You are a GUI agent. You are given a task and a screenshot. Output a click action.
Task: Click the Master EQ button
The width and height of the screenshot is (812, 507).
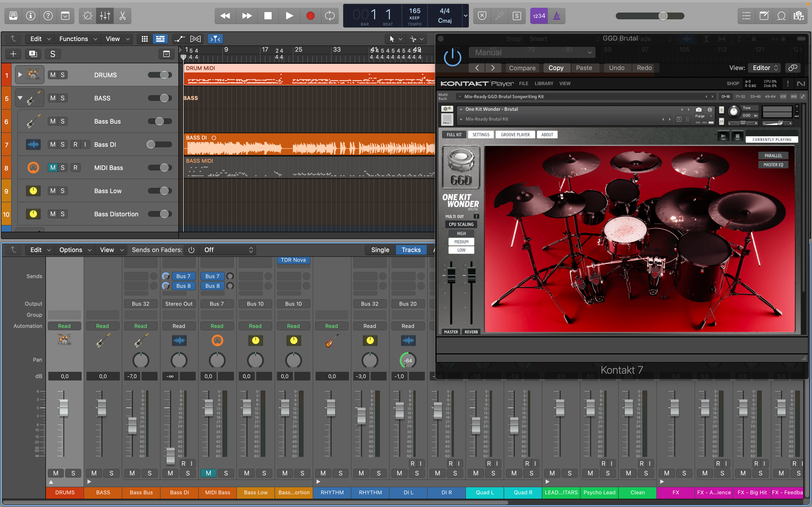pos(773,165)
